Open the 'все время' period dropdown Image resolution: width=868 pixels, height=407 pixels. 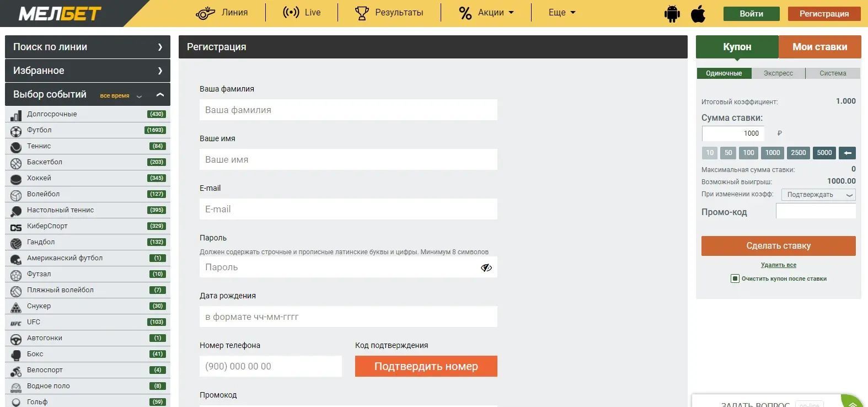click(x=121, y=96)
